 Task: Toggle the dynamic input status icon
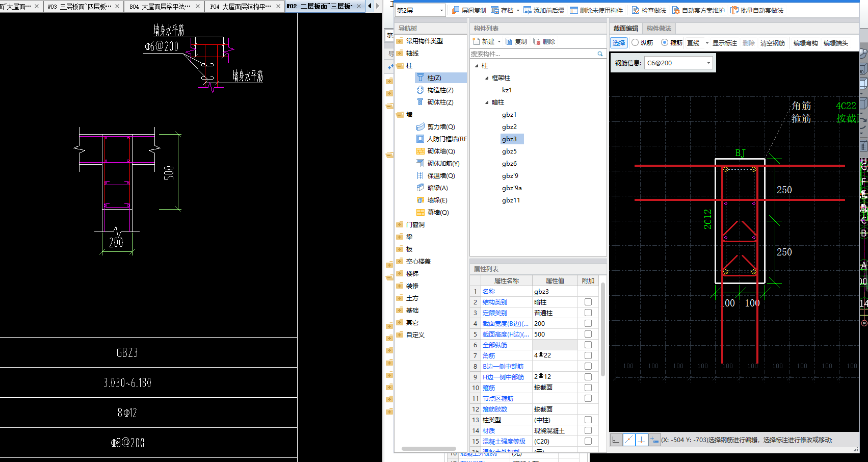[x=654, y=440]
